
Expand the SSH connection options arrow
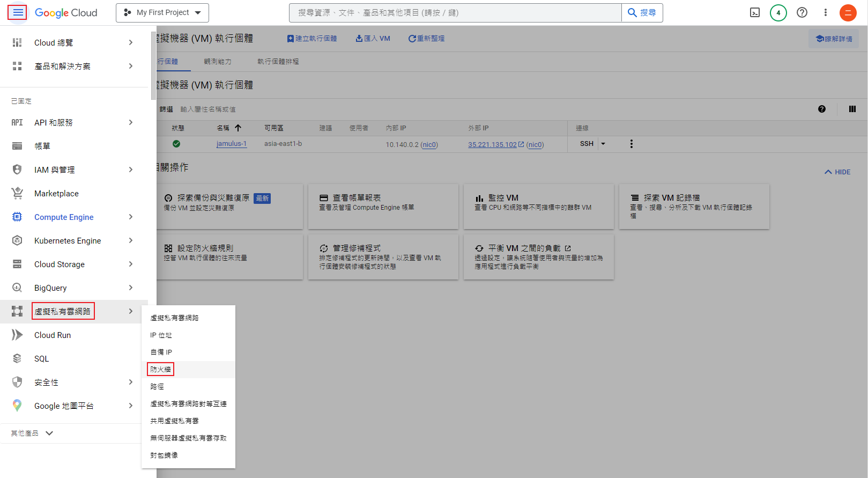point(603,144)
